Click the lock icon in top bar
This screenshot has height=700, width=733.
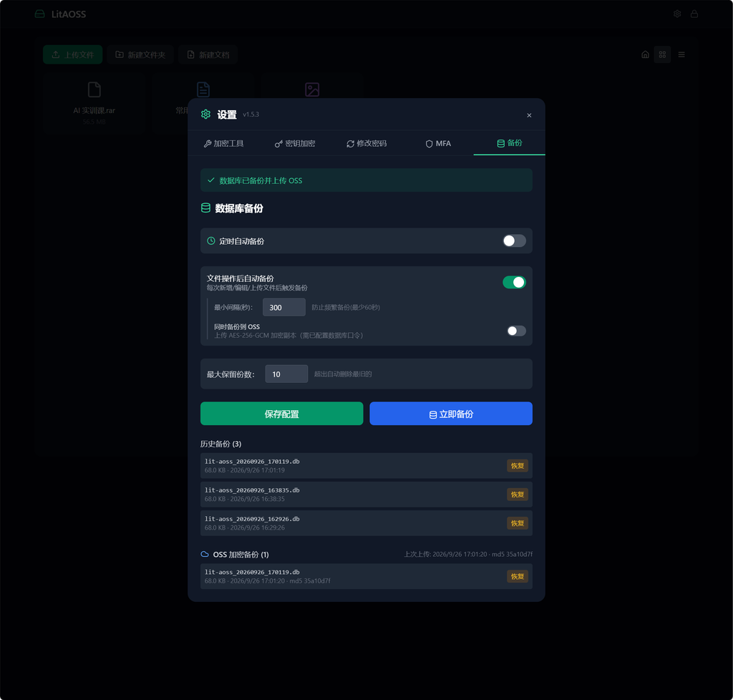point(694,14)
